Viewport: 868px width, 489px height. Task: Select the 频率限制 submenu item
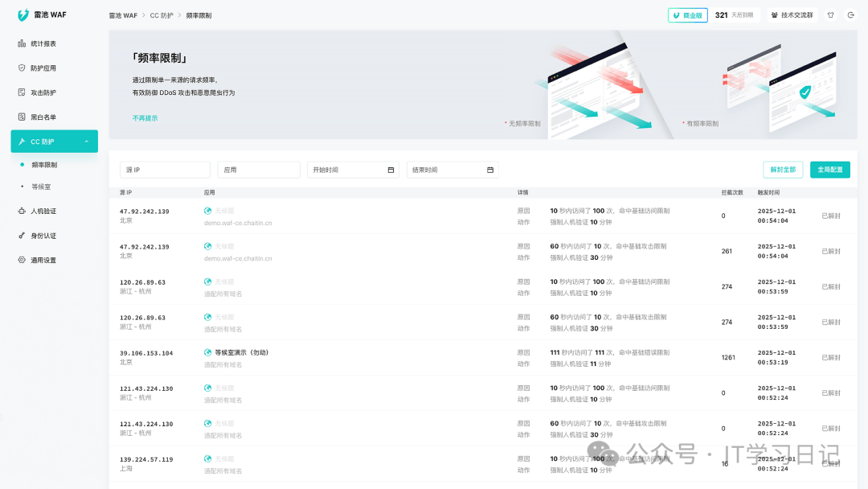(x=44, y=165)
